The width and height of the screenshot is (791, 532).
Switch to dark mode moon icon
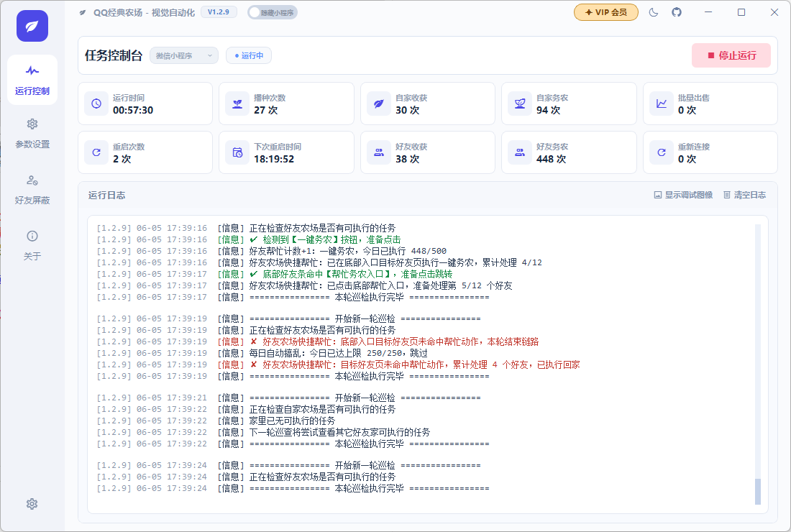(654, 12)
